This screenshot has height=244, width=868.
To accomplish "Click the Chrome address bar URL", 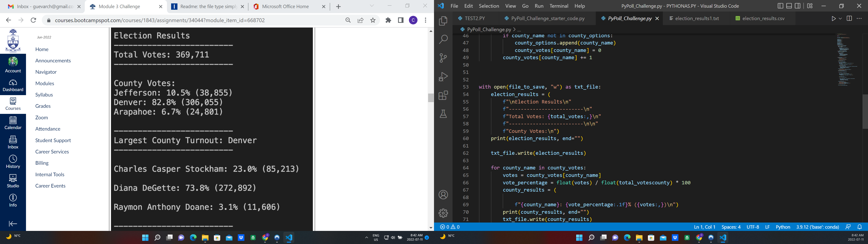I will (160, 20).
